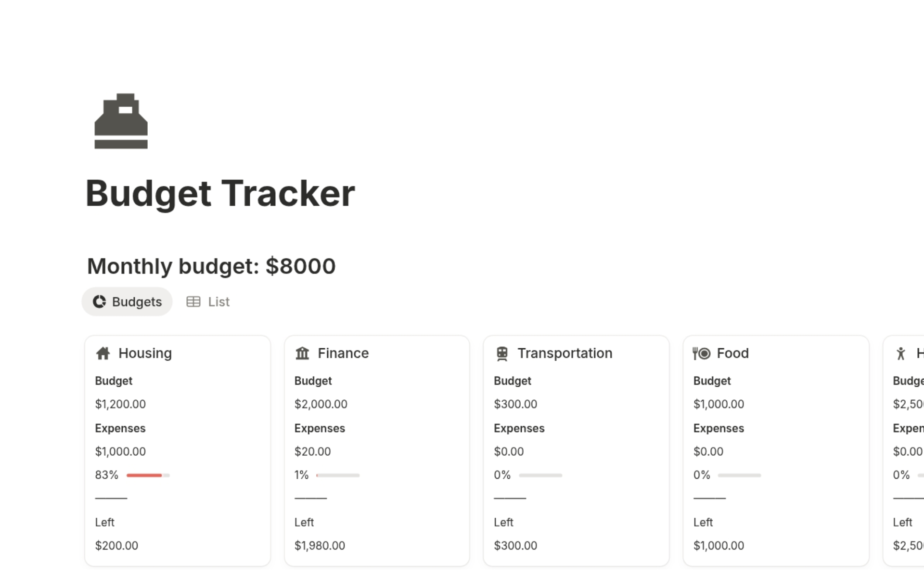Click the Monthly budget heading
Image resolution: width=924 pixels, height=578 pixels.
pos(211,265)
